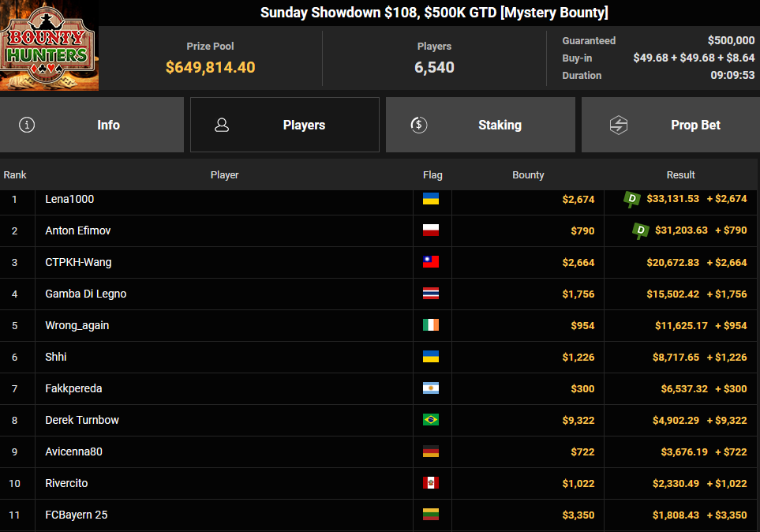Click the $8,717.65 result for Shhi
The image size is (760, 532).
pyautogui.click(x=676, y=357)
